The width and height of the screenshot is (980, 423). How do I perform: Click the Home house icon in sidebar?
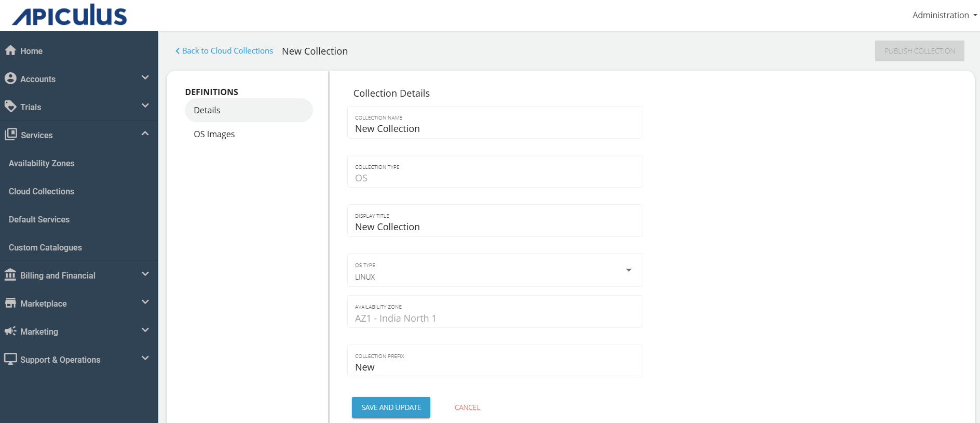point(10,50)
